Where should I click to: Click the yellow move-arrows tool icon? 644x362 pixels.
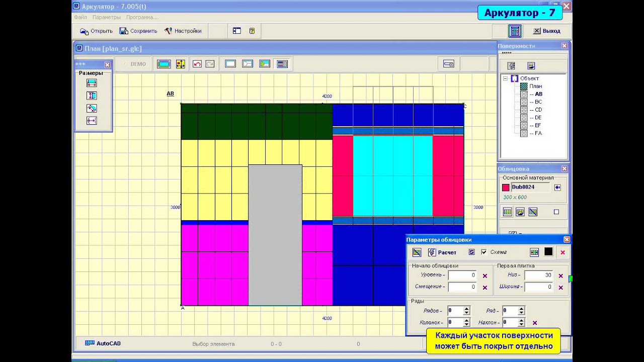click(181, 64)
